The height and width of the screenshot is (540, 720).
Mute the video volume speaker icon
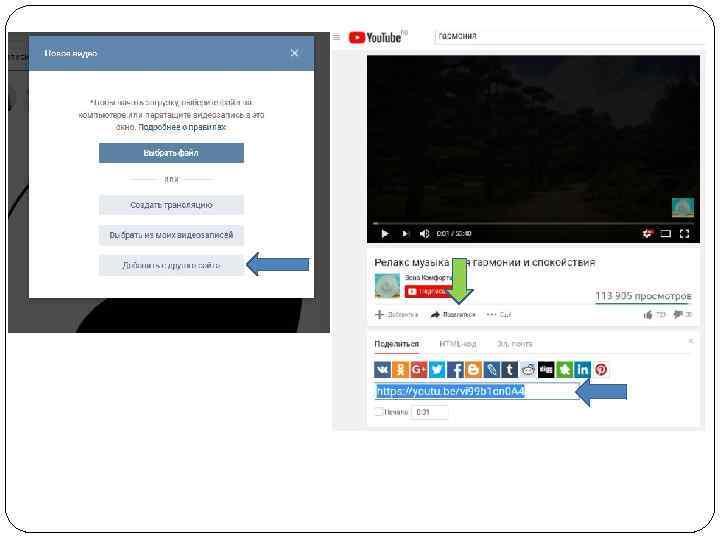click(x=424, y=234)
